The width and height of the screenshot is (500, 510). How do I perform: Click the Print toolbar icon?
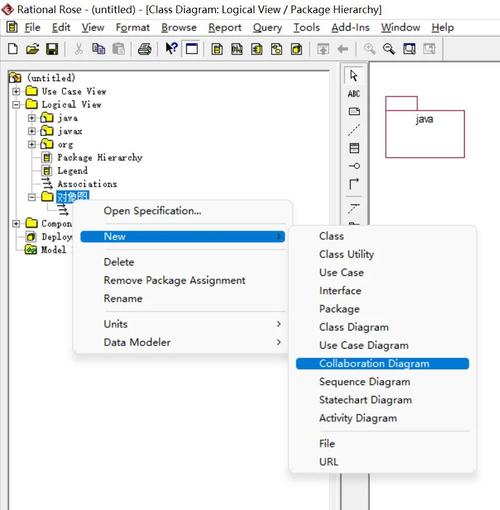(x=145, y=49)
